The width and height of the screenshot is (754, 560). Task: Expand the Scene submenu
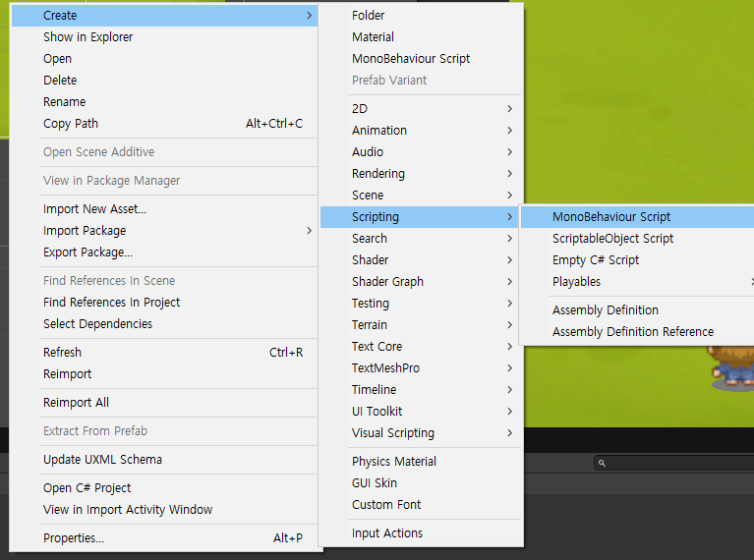point(422,196)
